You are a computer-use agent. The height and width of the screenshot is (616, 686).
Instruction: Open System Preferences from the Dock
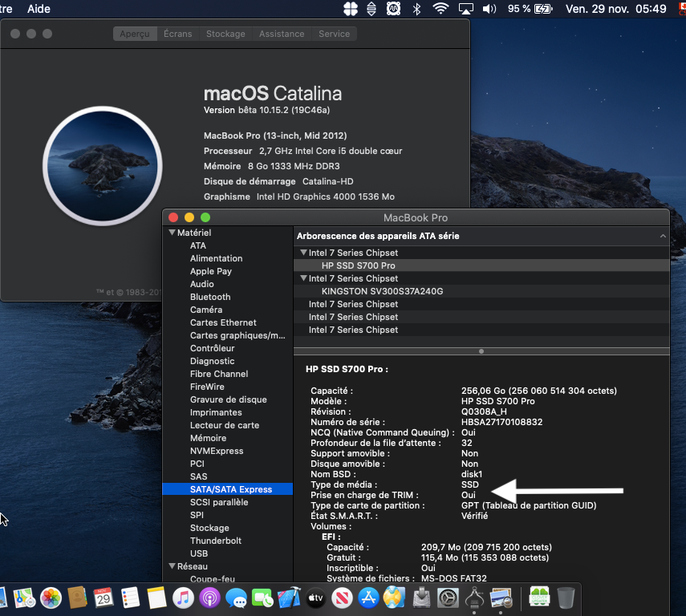pyautogui.click(x=448, y=598)
